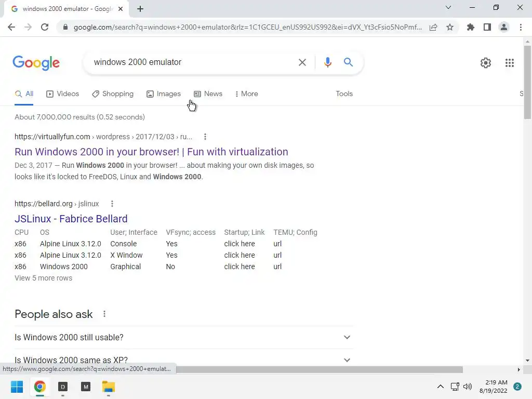Viewport: 532px width, 399px height.
Task: Toggle Chrome side panel
Action: [487, 27]
